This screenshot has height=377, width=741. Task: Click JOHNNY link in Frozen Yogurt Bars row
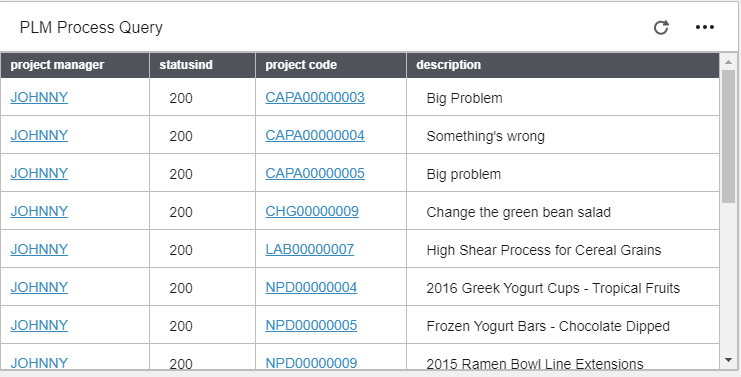pyautogui.click(x=39, y=326)
